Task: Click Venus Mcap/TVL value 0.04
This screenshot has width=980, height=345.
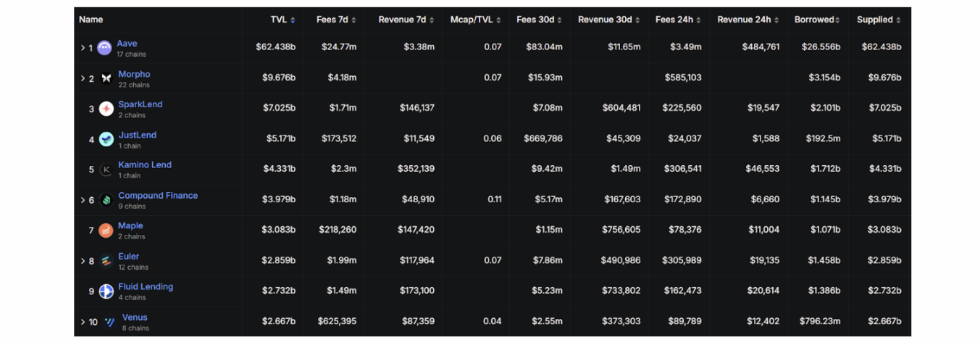Action: [493, 321]
